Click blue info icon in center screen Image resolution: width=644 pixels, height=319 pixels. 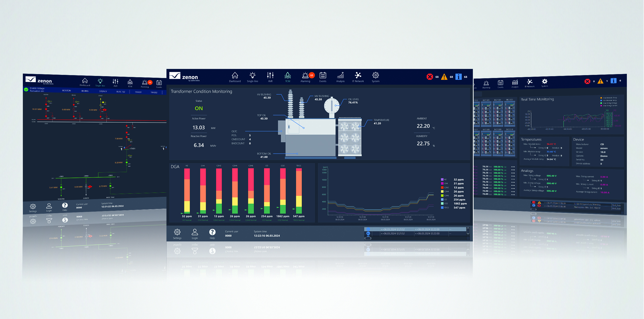[x=459, y=77]
